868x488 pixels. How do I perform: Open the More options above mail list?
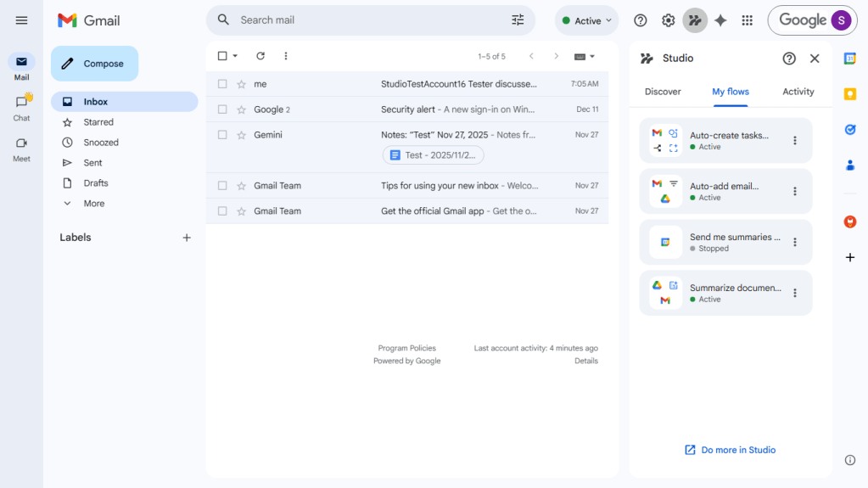click(x=286, y=56)
